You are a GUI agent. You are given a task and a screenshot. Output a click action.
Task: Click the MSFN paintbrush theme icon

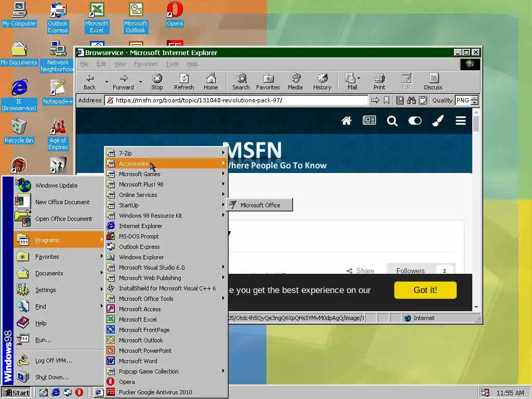tap(437, 121)
